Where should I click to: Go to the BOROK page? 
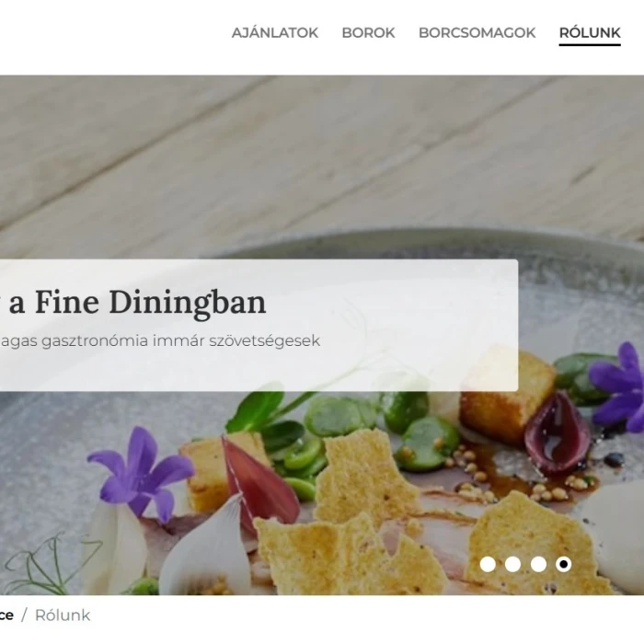pos(368,33)
